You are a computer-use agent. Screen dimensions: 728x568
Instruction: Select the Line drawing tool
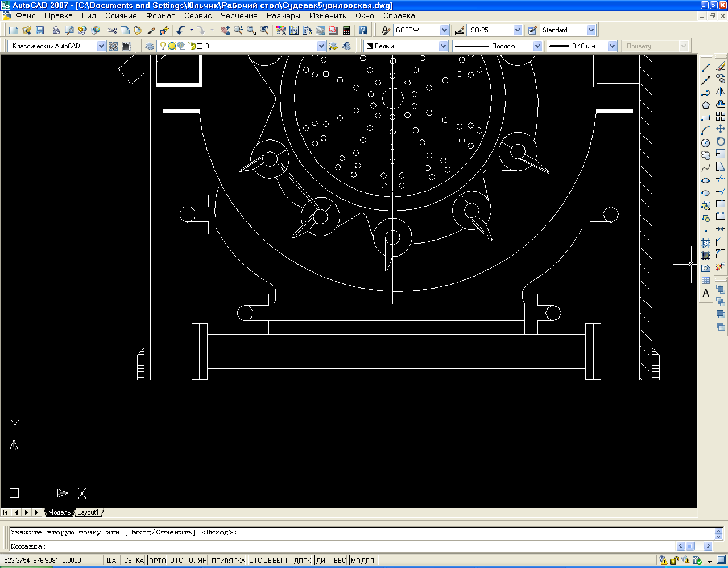[706, 68]
